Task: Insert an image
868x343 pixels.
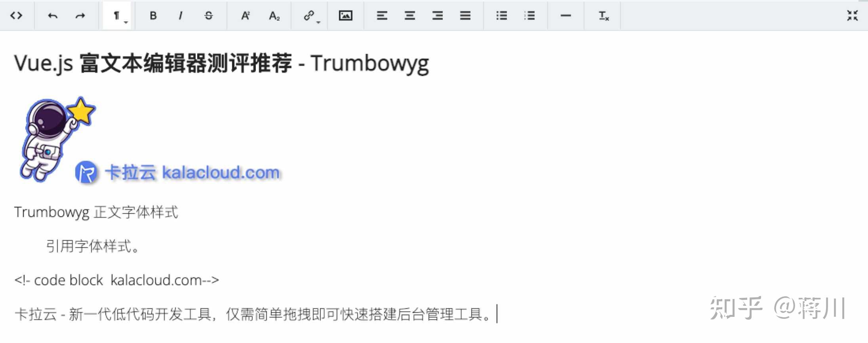Action: tap(346, 15)
